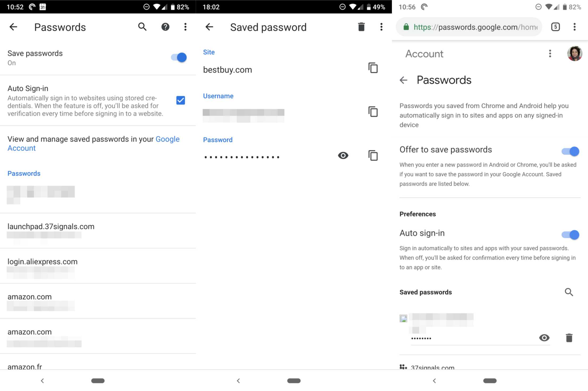Reveal the bestbuy.com password with eye icon
The width and height of the screenshot is (588, 391).
[x=343, y=155]
